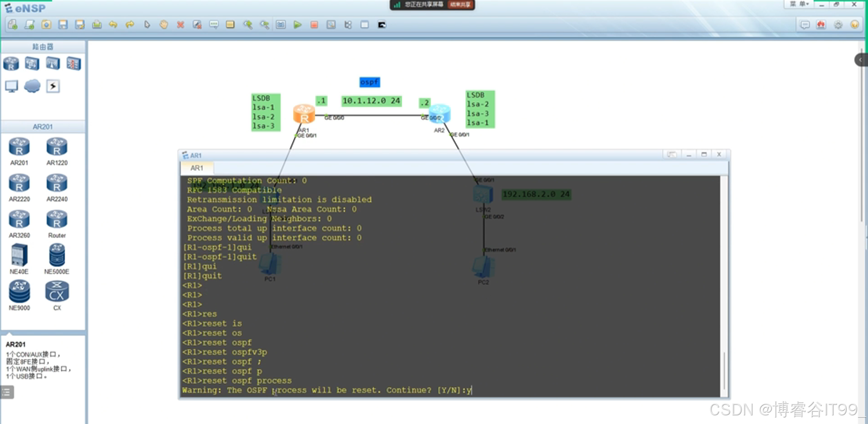Add a text note with the speech-bubble tool
The width and height of the screenshot is (868, 424).
(214, 25)
